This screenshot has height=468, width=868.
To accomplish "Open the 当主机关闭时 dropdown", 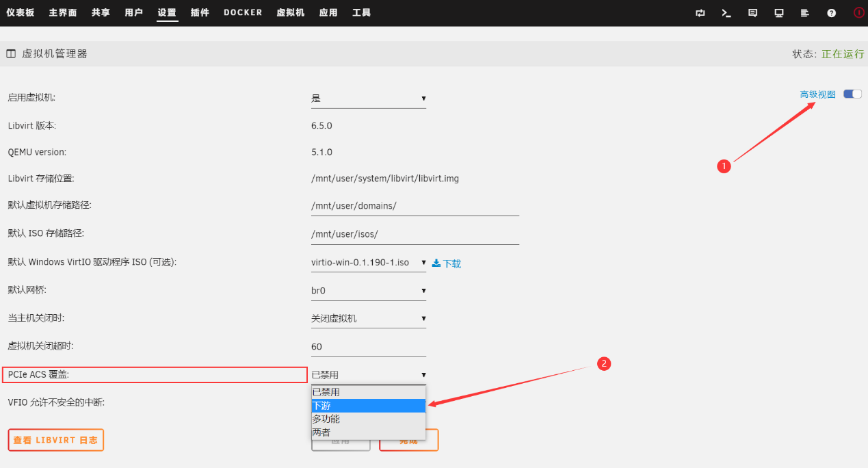I will click(368, 319).
